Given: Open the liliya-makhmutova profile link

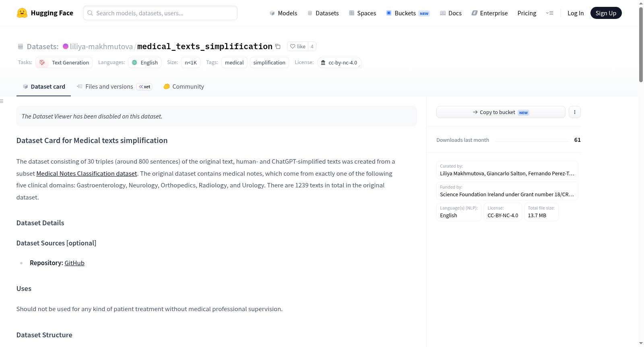Looking at the screenshot, I should pyautogui.click(x=101, y=46).
